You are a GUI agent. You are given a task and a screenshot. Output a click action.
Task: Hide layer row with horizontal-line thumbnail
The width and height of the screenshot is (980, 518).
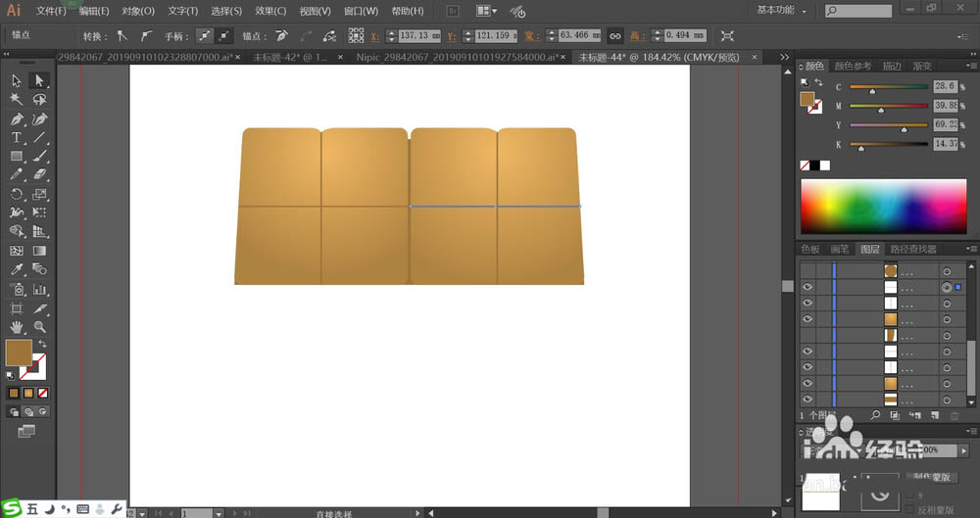tap(808, 352)
